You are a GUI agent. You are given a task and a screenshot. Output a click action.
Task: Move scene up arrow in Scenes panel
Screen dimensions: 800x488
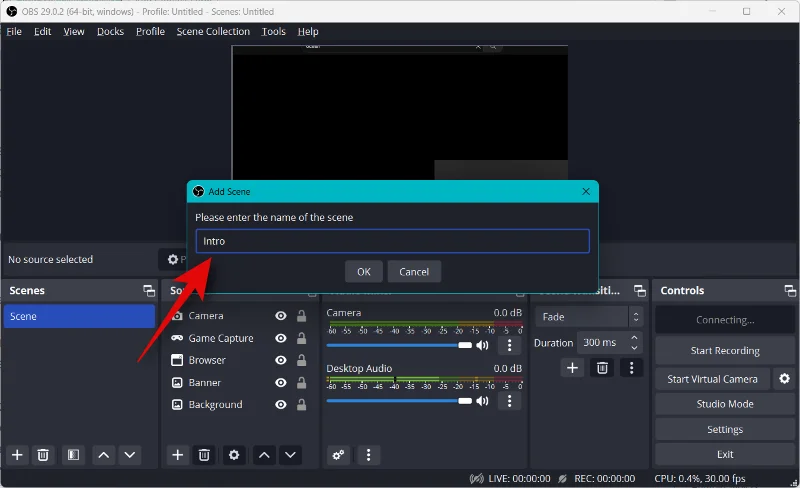104,455
